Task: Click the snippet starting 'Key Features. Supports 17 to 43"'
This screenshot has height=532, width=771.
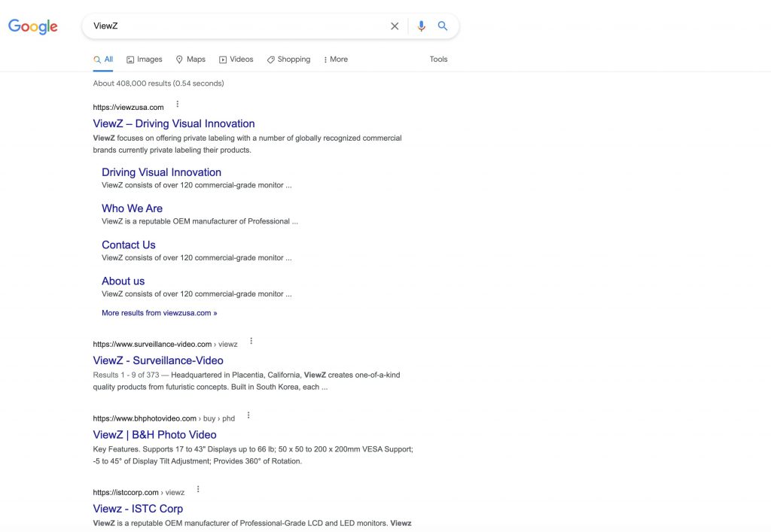Action: [253, 455]
